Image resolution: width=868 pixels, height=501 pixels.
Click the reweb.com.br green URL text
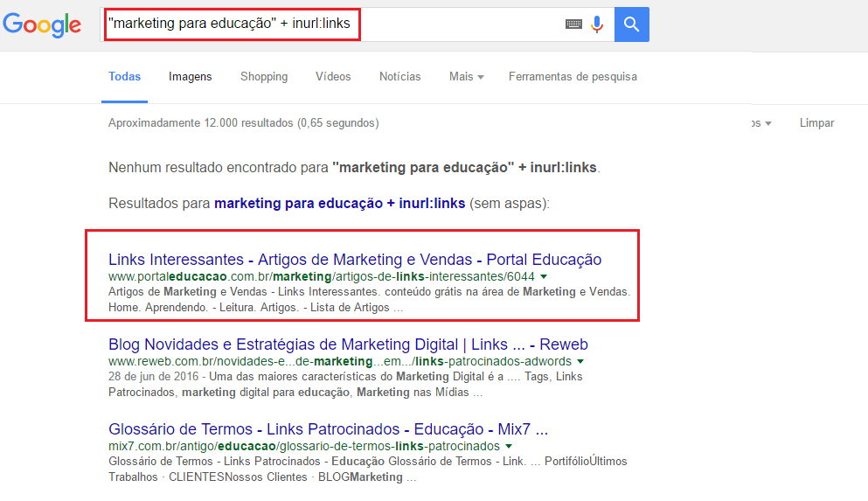tap(340, 361)
